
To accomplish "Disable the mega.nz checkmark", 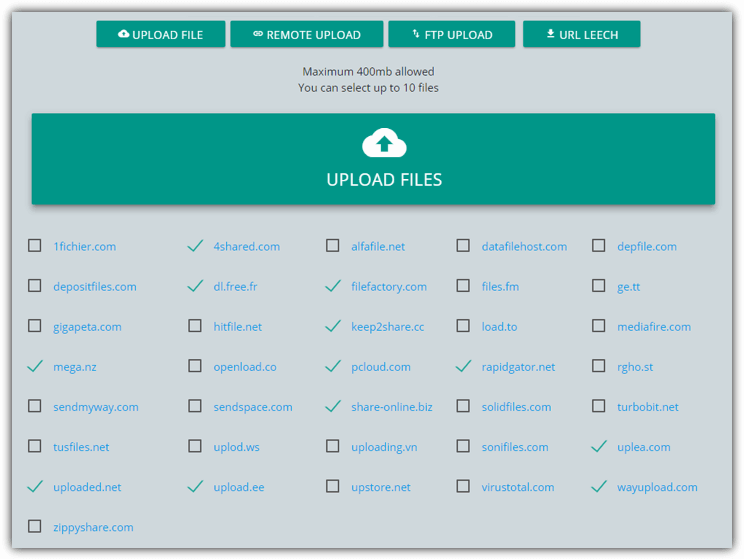I will click(x=35, y=366).
